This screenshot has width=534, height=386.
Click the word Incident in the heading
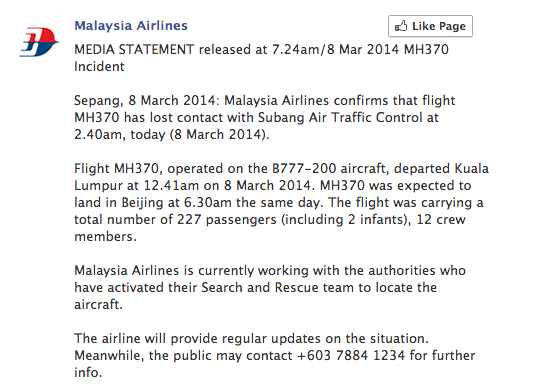[x=99, y=66]
